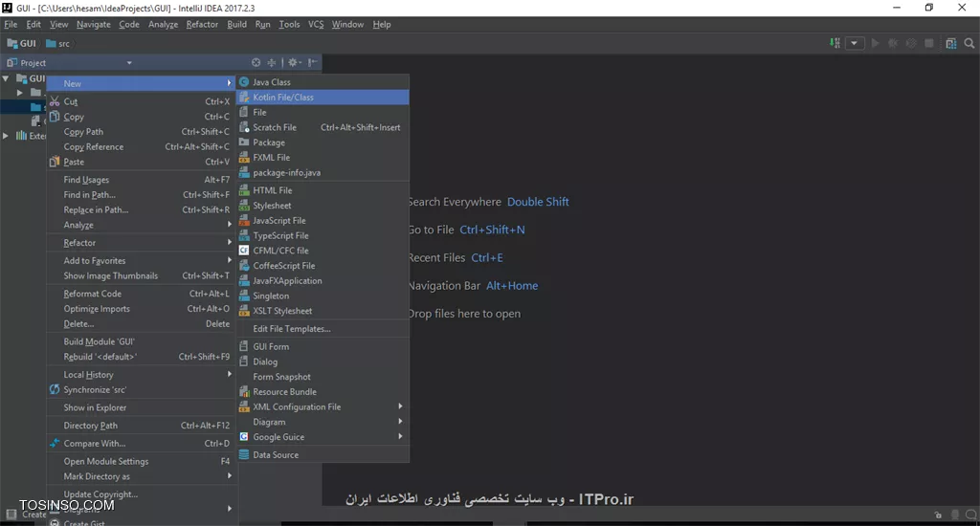This screenshot has width=980, height=526.
Task: Select Show Image Thumbnails
Action: coord(141,275)
